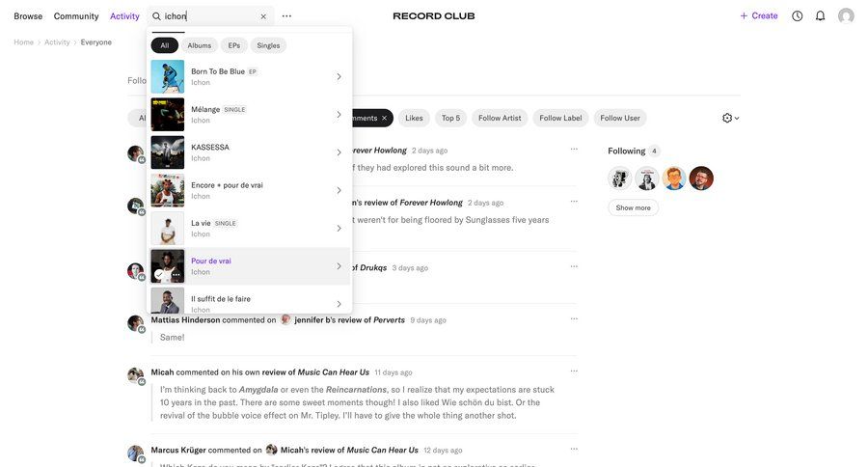Toggle the Follow User activity filter
The image size is (868, 467).
point(620,118)
